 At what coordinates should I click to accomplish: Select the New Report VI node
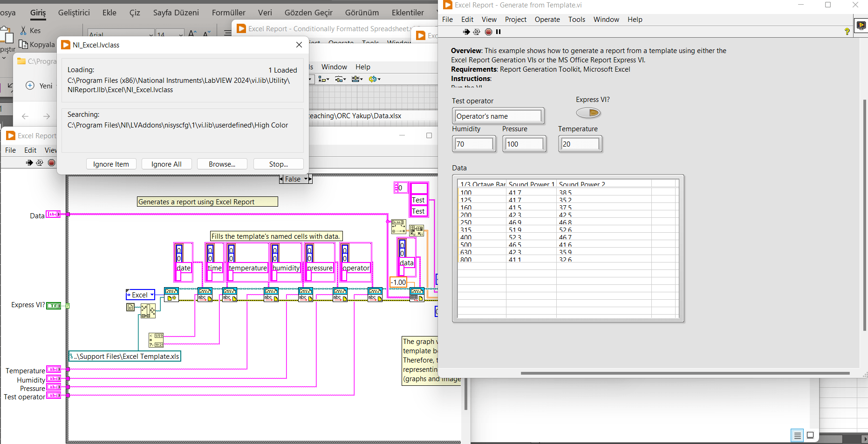point(171,294)
